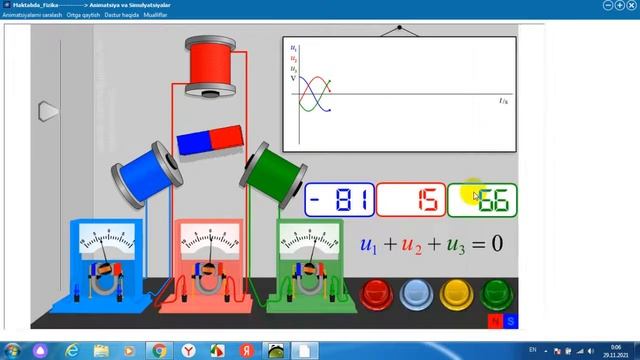Open the volume speaker tray icon
This screenshot has width=640, height=360.
[x=591, y=351]
